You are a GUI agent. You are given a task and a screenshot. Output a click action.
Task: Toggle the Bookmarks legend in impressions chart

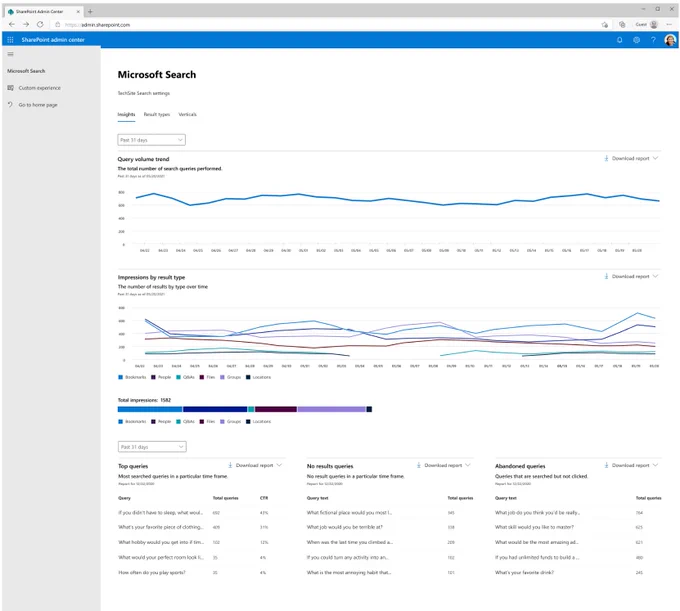point(132,377)
